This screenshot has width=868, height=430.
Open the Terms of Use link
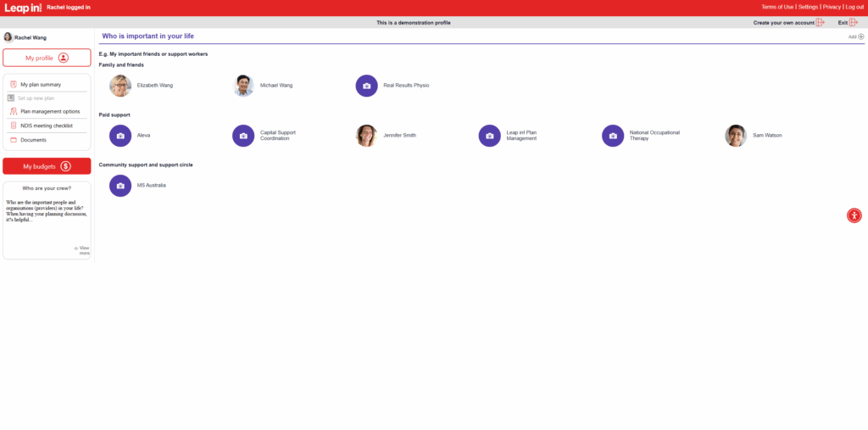[x=777, y=7]
